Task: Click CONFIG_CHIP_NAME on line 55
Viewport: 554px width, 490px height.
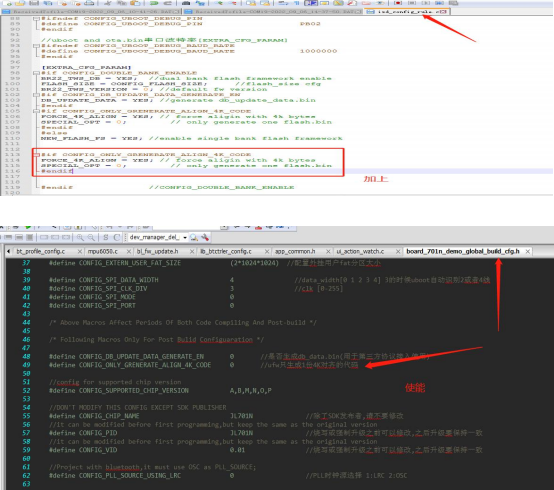Action: 109,416
